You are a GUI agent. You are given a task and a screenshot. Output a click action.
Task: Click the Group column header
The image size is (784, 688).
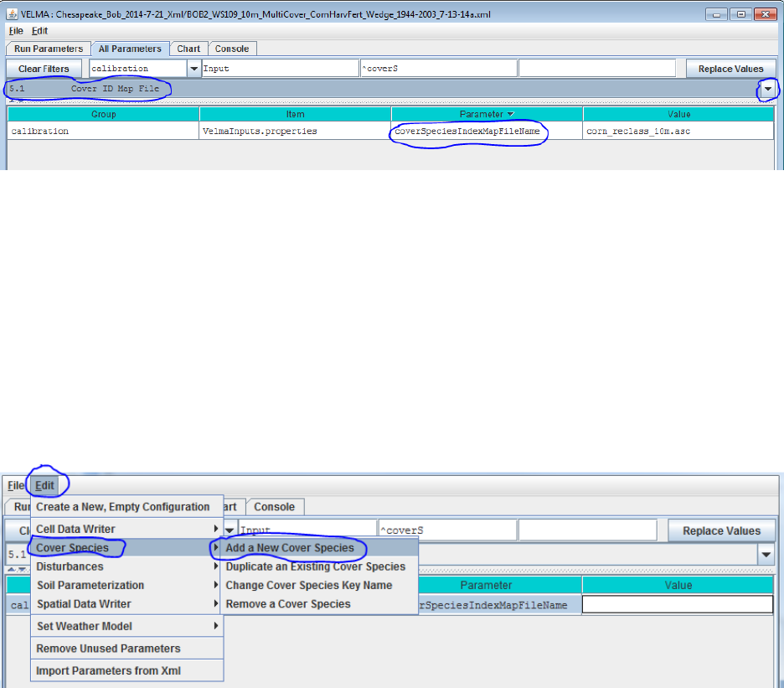tap(104, 114)
